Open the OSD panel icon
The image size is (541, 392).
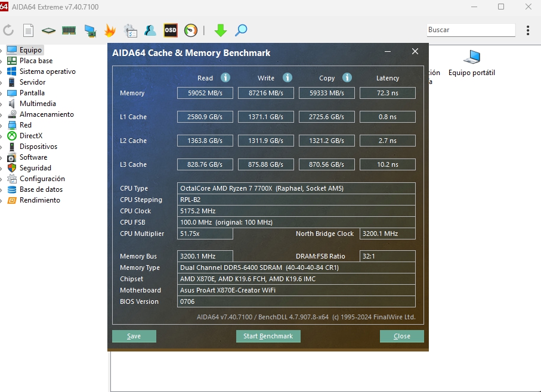tap(171, 30)
